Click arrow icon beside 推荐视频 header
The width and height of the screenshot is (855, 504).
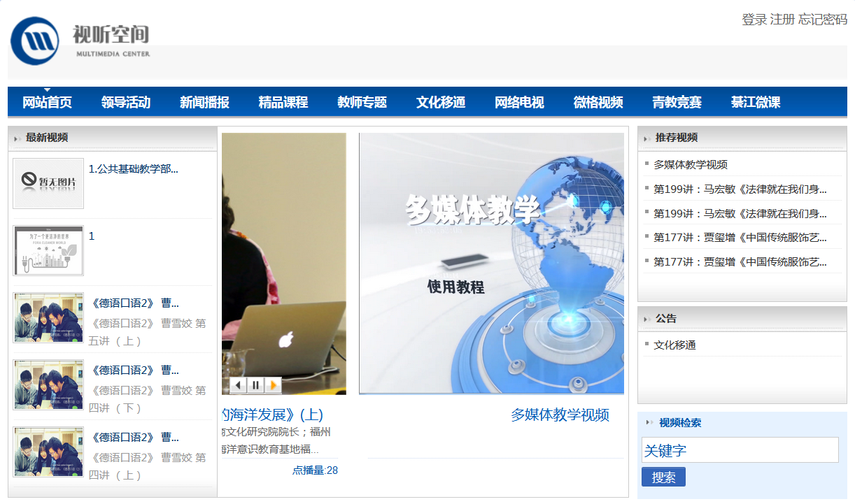point(646,138)
